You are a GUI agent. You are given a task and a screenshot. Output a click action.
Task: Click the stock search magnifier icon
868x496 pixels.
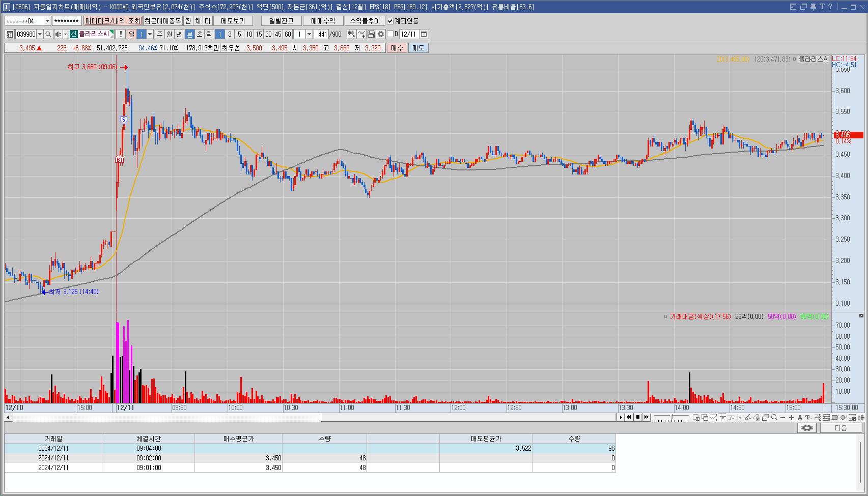[x=48, y=34]
